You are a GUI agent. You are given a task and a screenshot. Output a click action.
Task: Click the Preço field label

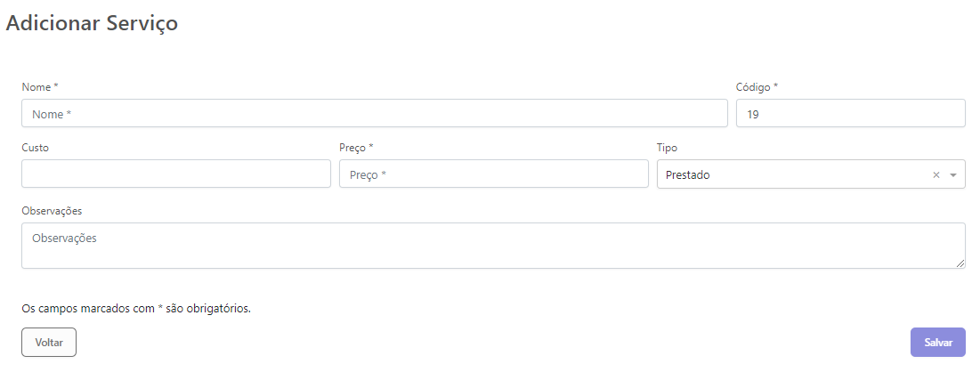356,148
